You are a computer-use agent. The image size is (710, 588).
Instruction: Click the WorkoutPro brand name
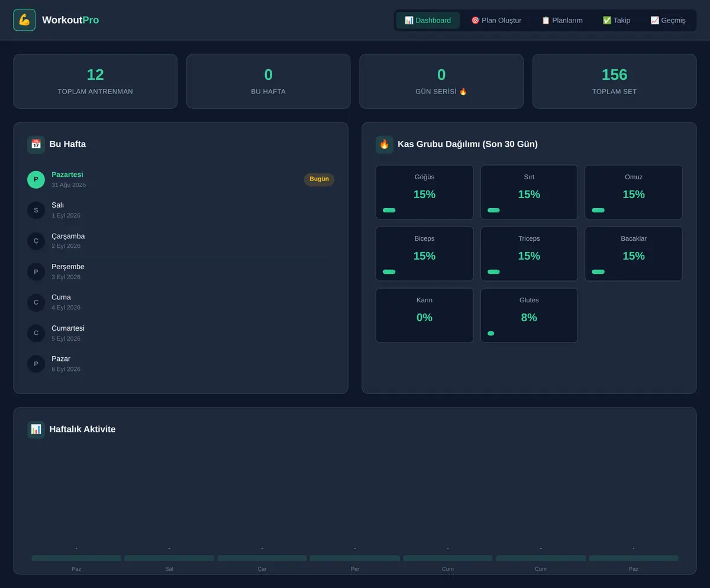point(70,20)
